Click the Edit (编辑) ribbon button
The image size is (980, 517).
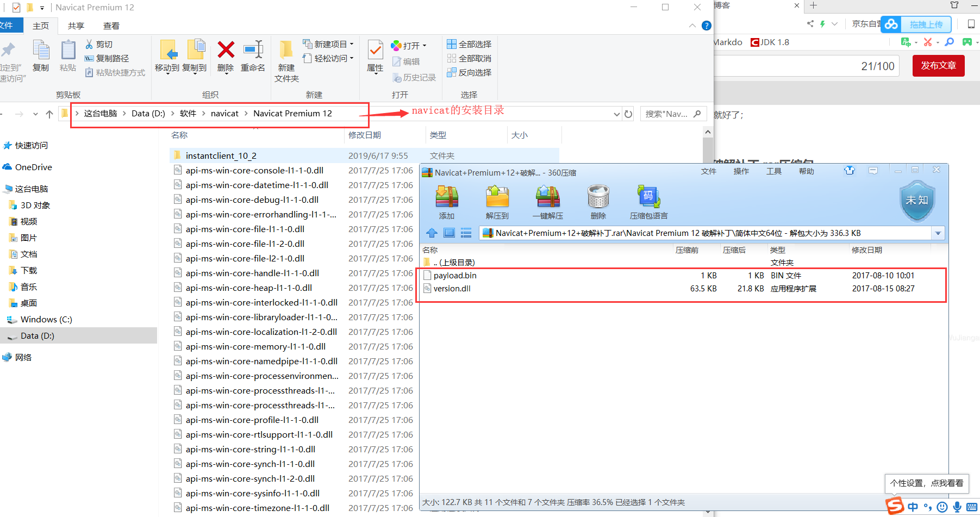click(x=406, y=61)
